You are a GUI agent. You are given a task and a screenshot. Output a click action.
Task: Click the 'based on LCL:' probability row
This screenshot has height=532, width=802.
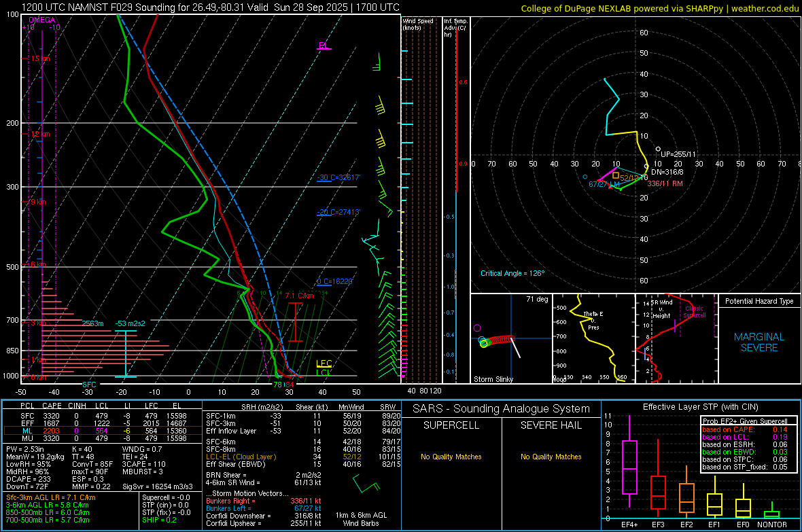tap(745, 437)
